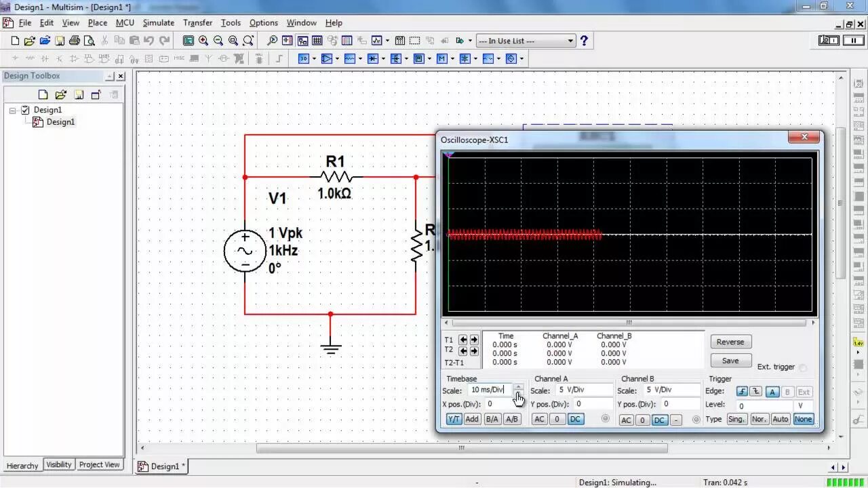
Task: Click the Channel B invert minus button
Action: (676, 420)
